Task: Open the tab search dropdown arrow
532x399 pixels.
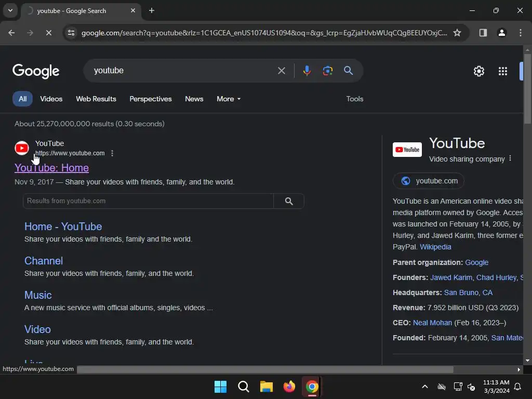Action: (10, 10)
